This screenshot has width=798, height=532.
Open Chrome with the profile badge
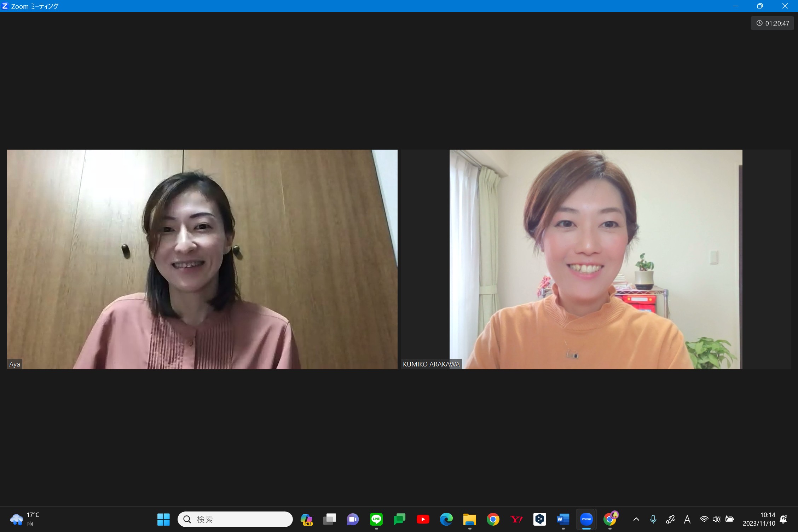[610, 519]
